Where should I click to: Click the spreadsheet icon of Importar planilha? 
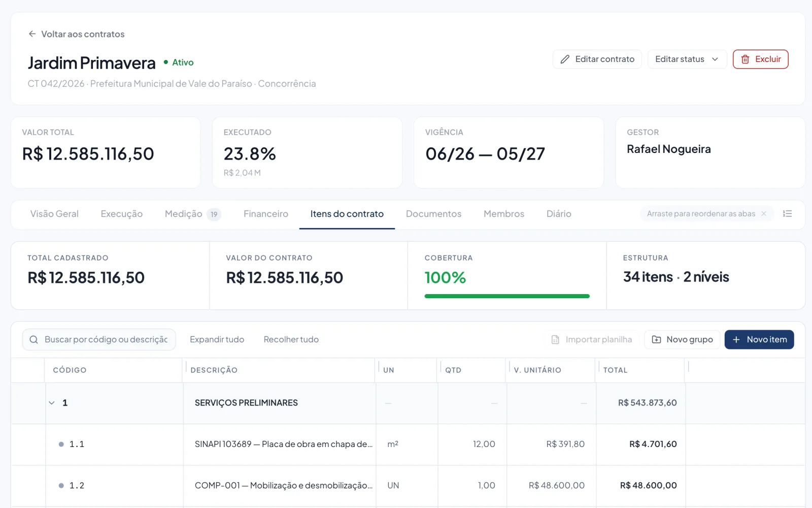tap(555, 340)
